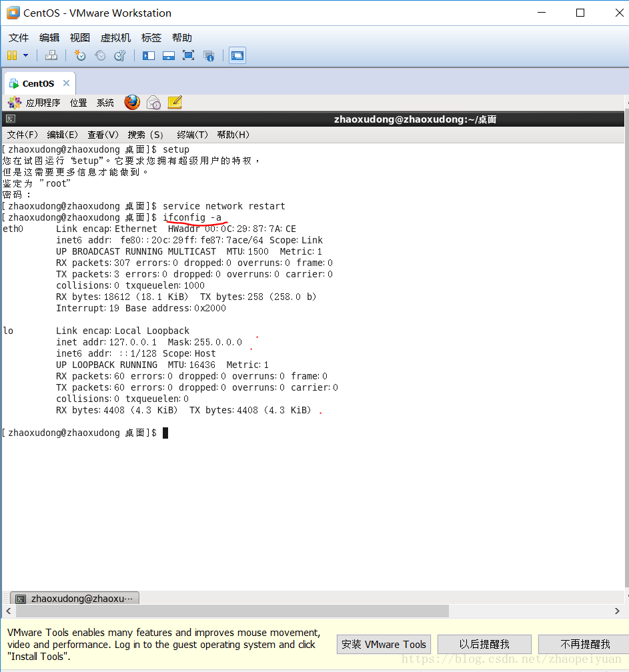This screenshot has height=672, width=629.
Task: Launch Firefox from the GNOME panel
Action: [132, 103]
